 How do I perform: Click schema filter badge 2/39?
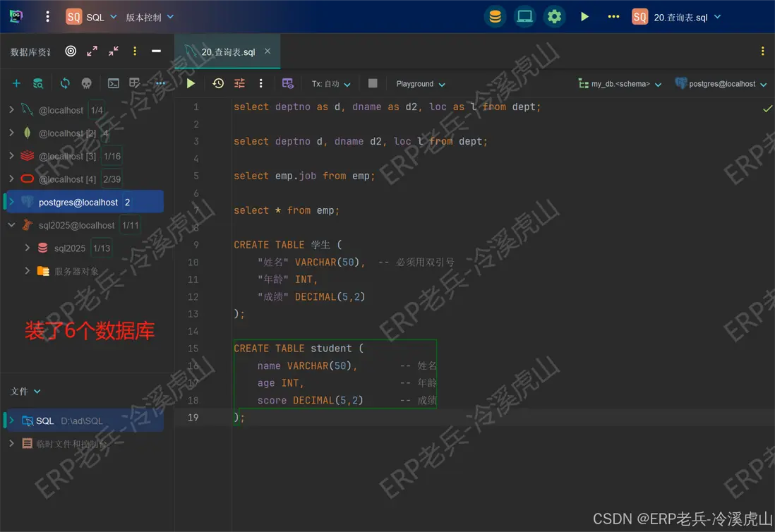[112, 179]
